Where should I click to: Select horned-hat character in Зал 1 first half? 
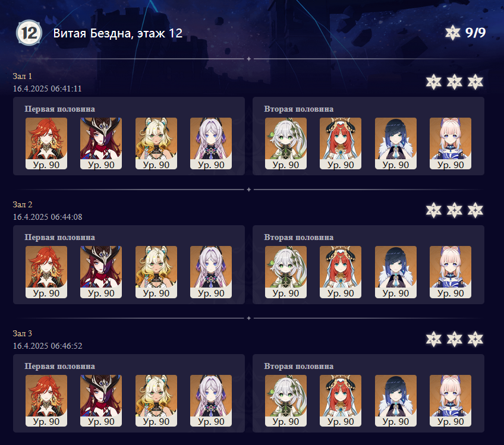click(101, 143)
